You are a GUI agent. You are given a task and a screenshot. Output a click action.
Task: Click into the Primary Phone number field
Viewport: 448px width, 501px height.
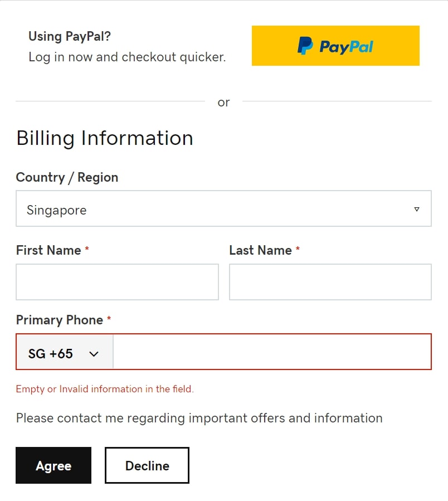[272, 352]
